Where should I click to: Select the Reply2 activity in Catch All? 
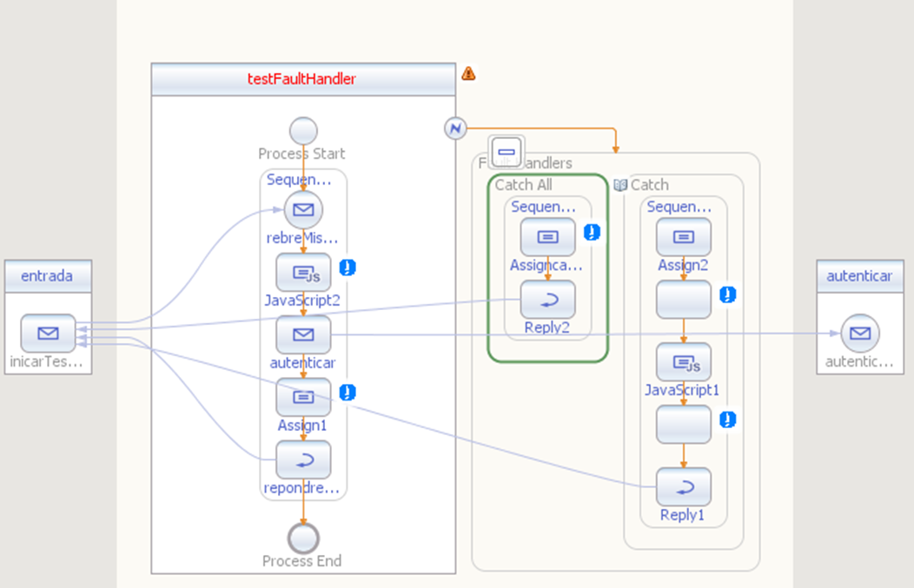click(x=547, y=300)
